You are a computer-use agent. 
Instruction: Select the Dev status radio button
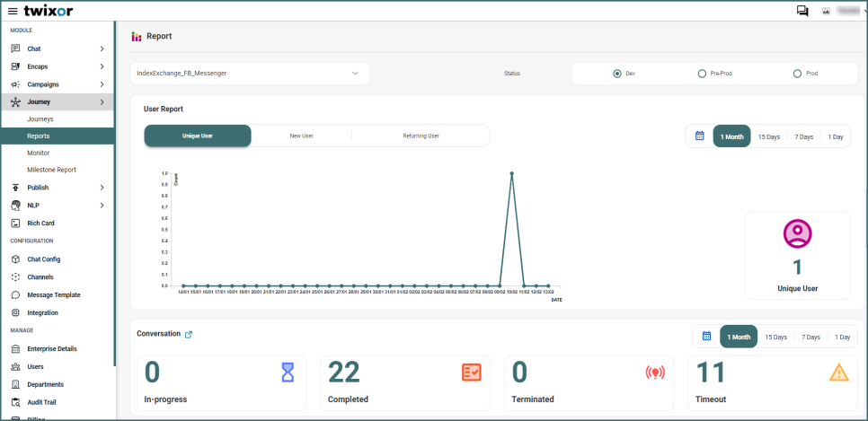(x=617, y=74)
